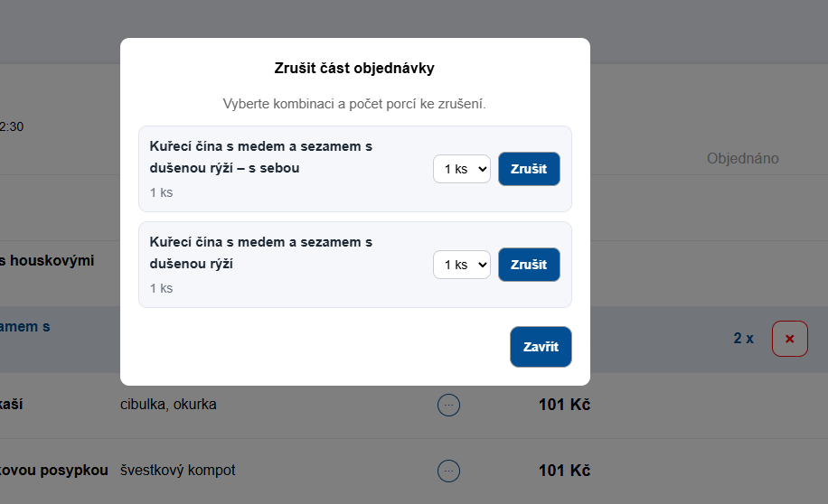Click the "1 ks" label under the "s sebou" item
The height and width of the screenshot is (504, 828).
click(161, 192)
